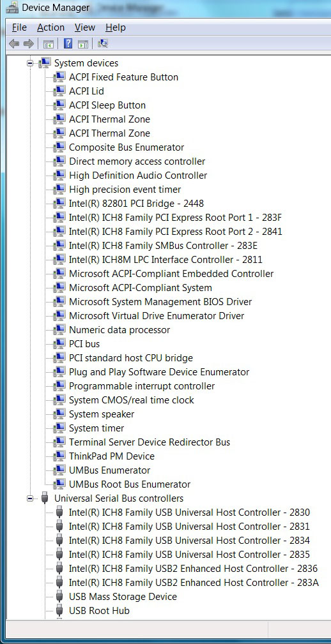
Task: Select USB2 Enhanced Host Controller - 283A
Action: click(x=194, y=582)
